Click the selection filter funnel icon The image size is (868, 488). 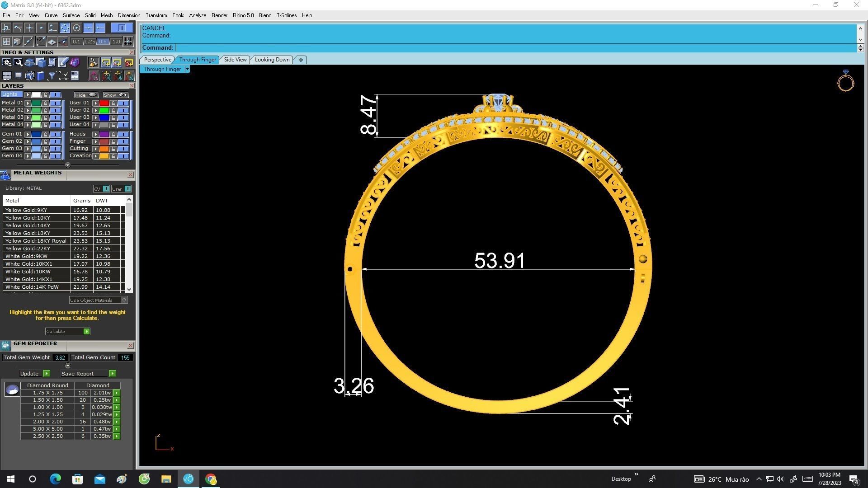(52, 76)
